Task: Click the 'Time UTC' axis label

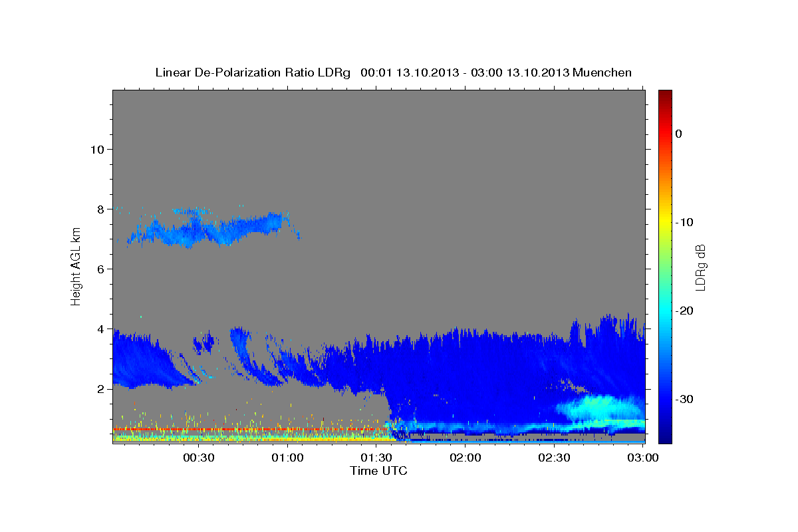Action: pyautogui.click(x=378, y=471)
